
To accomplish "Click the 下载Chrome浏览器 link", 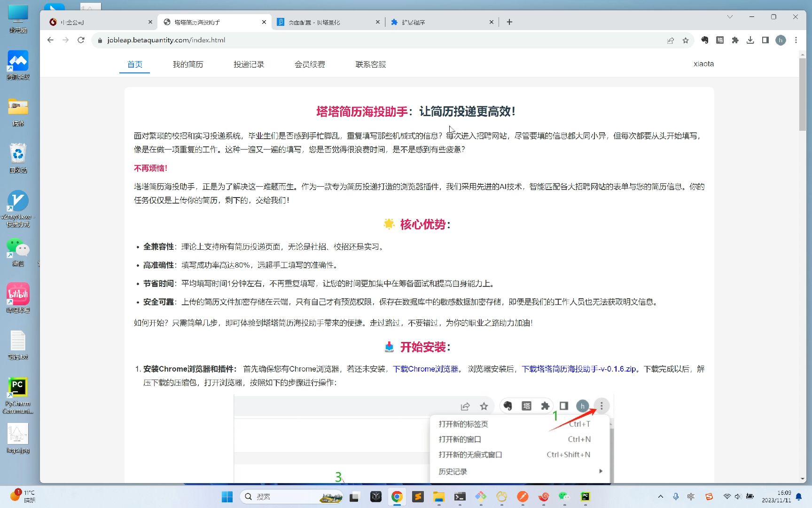I will click(x=426, y=369).
